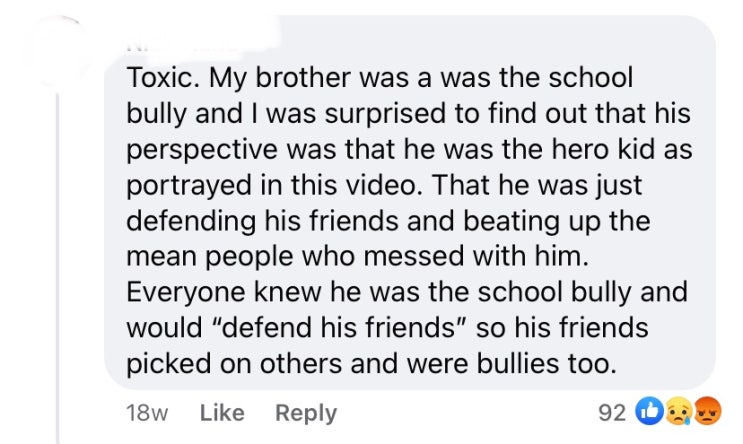Screen dimensions: 743x444
Task: Open the 18w timestamp link
Action: click(x=147, y=413)
